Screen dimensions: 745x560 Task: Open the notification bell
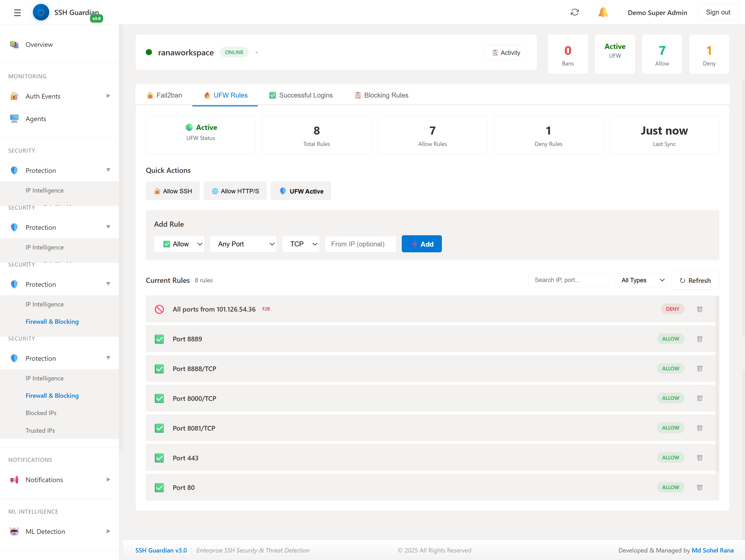pyautogui.click(x=603, y=12)
